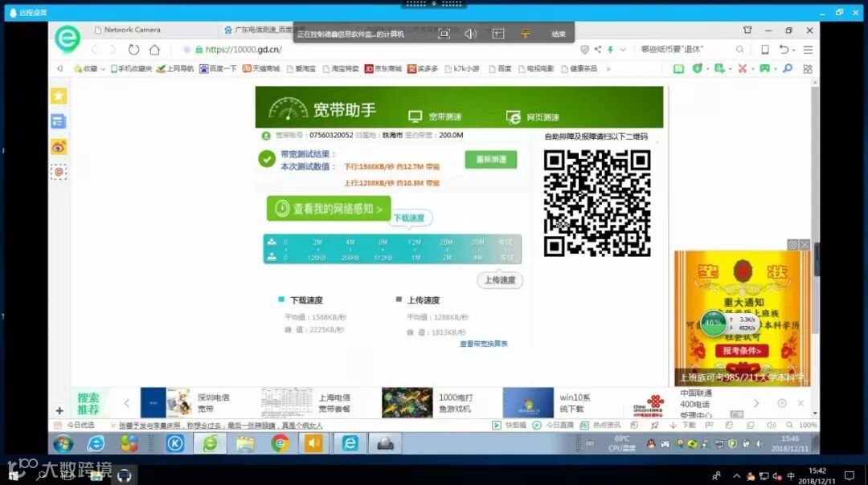Open the scrolling news headline link
The height and width of the screenshot is (485, 868).
[220, 426]
